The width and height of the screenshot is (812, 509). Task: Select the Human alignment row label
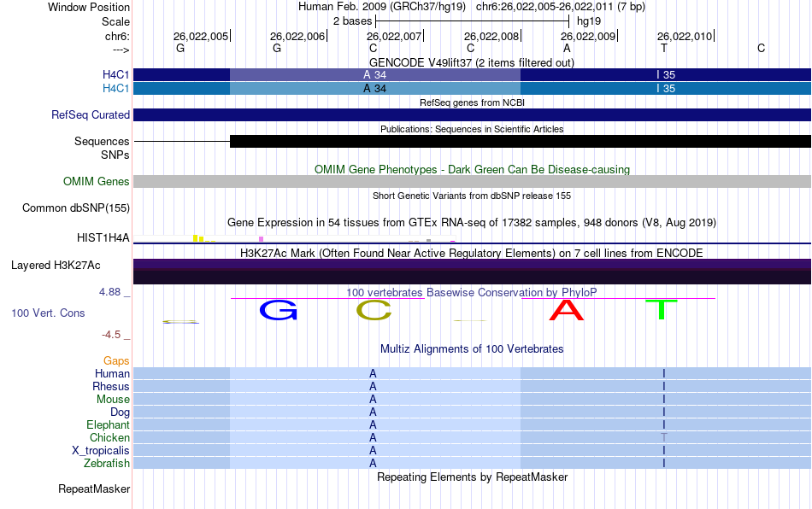[112, 373]
